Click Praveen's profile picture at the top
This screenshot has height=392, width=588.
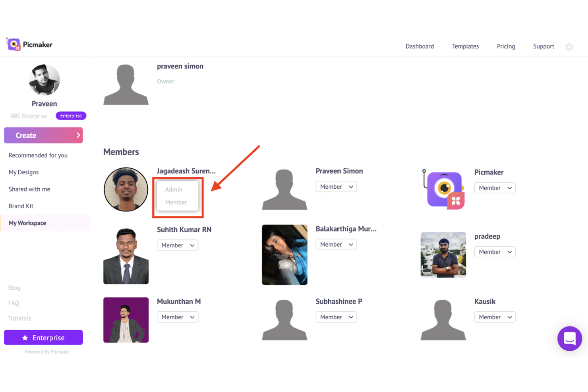44,80
